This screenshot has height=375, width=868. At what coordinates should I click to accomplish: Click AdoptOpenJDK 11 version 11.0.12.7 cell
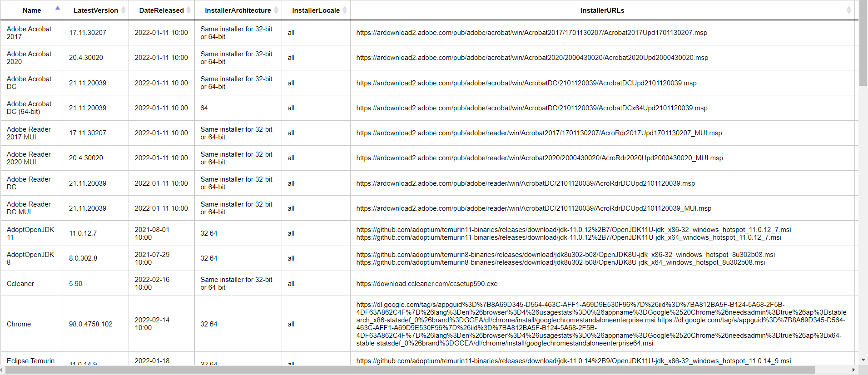[83, 233]
